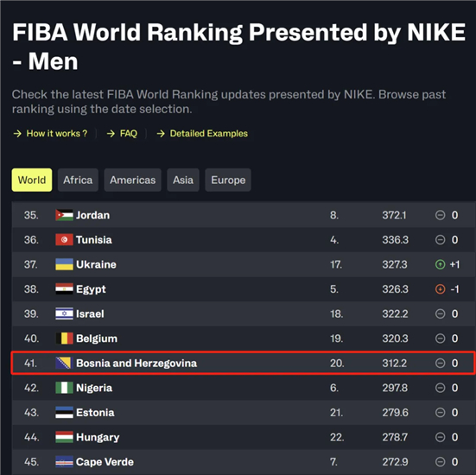Click the Bosnia and Herzegovina row name
476x475 pixels.
click(x=136, y=364)
